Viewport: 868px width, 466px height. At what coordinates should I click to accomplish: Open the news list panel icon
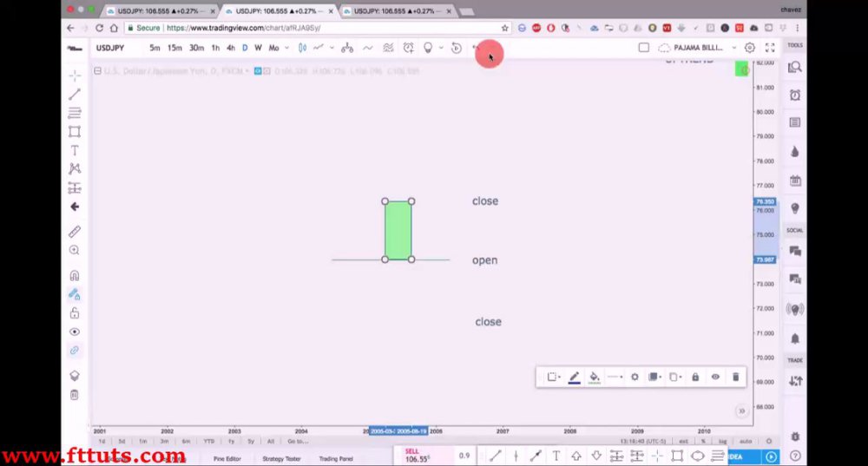coord(795,122)
